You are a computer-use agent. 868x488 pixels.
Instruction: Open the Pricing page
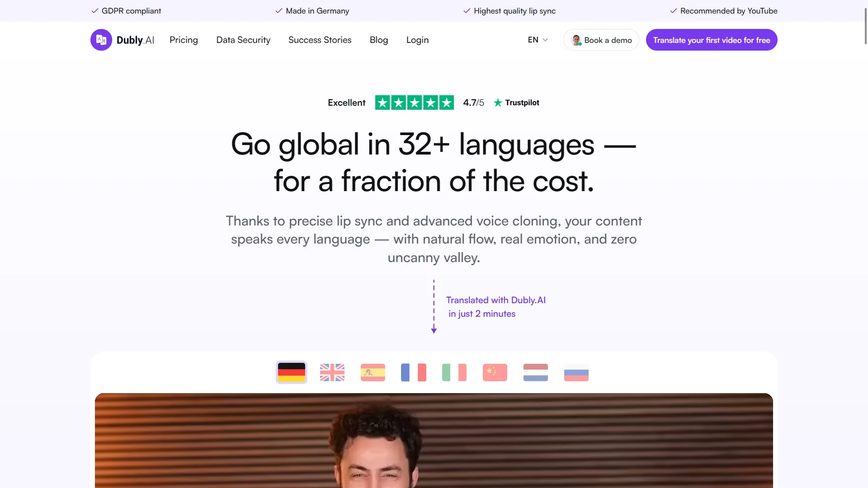pos(184,40)
